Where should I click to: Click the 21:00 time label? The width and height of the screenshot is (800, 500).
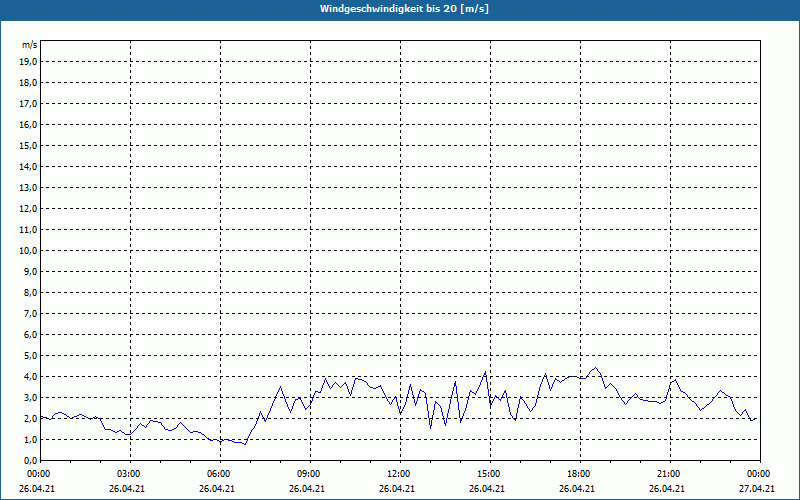pos(669,474)
